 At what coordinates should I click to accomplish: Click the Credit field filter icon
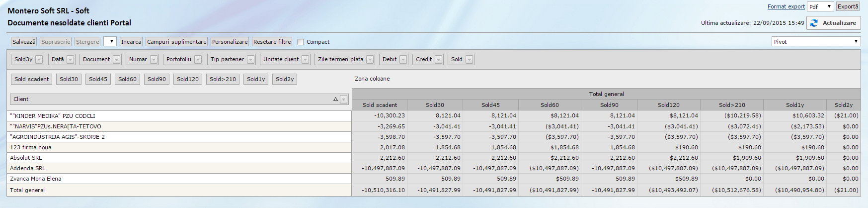tap(438, 60)
